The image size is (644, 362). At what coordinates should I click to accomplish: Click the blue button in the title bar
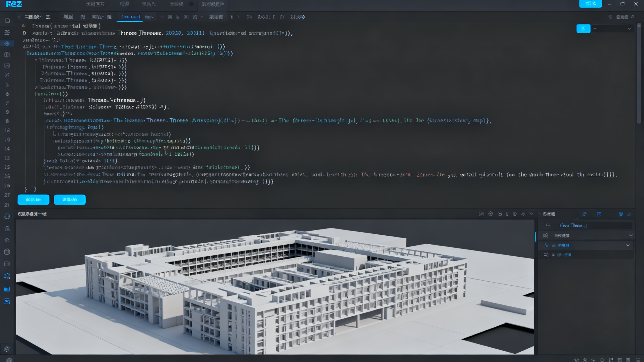(x=590, y=4)
